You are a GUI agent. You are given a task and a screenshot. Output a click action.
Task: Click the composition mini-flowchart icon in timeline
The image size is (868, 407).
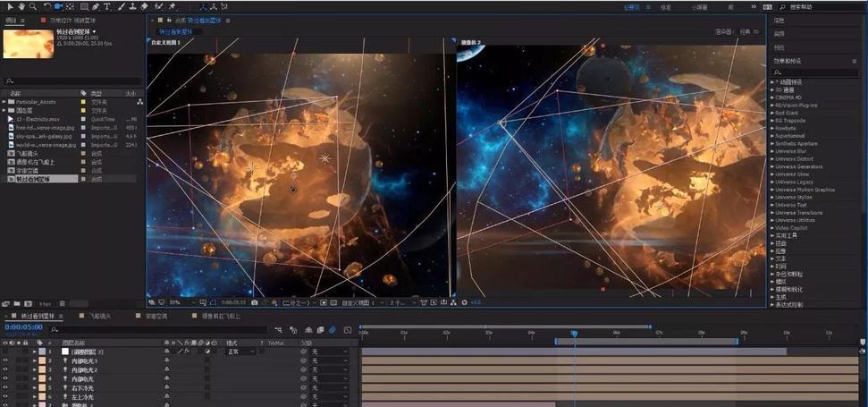click(278, 330)
